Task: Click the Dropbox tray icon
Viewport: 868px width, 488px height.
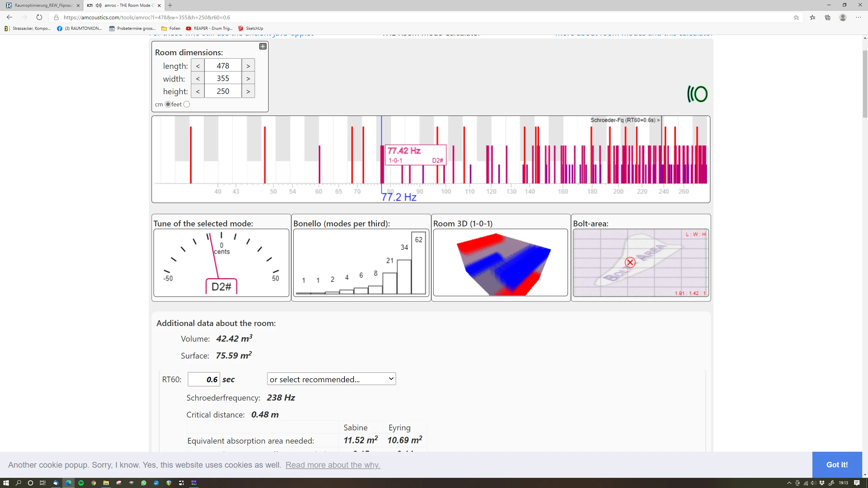Action: coord(822,483)
